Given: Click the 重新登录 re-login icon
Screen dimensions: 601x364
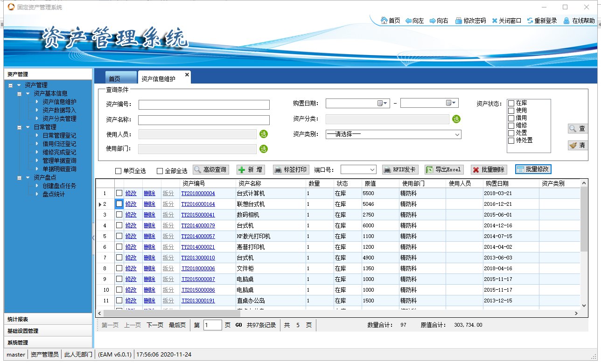Looking at the screenshot, I should [x=530, y=21].
